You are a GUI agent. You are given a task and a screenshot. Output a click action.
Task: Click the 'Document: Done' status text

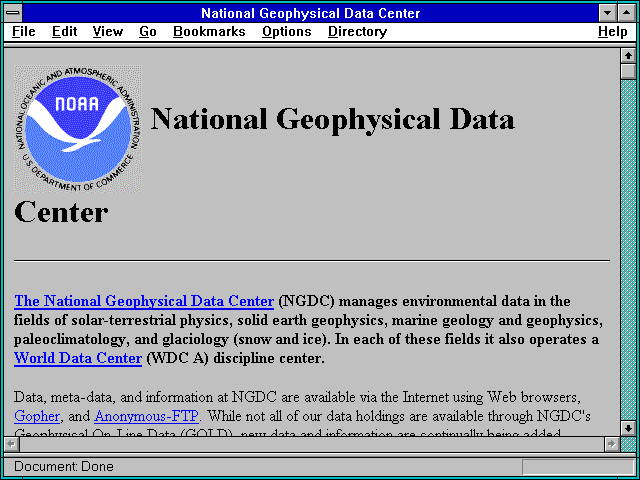pos(64,467)
